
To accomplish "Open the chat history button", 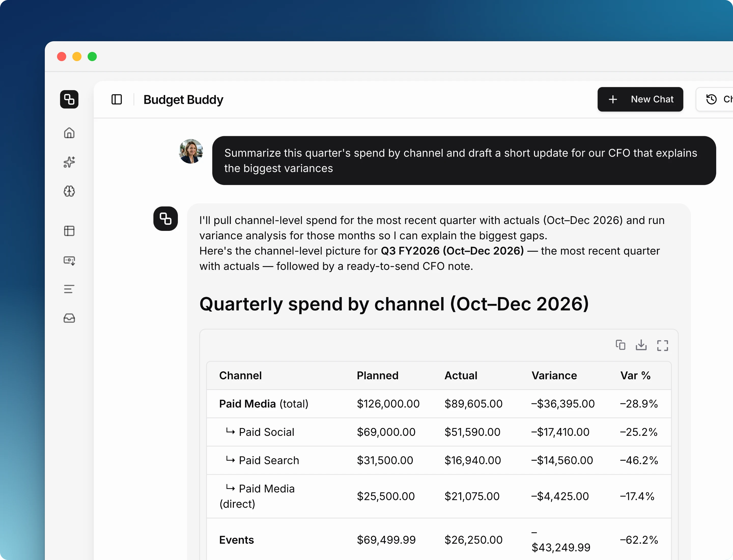I will 715,99.
